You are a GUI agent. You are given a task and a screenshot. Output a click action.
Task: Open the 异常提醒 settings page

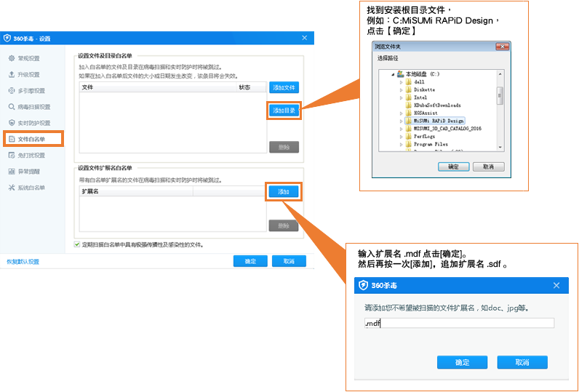(29, 172)
